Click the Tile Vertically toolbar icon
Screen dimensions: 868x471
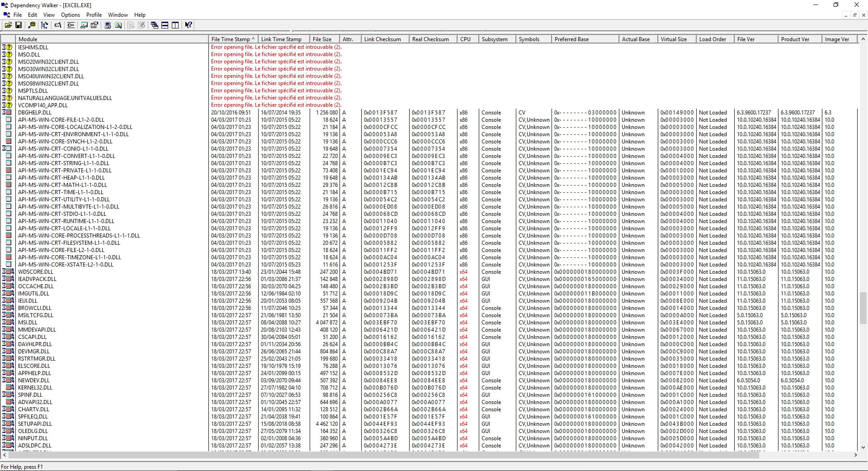[x=175, y=25]
